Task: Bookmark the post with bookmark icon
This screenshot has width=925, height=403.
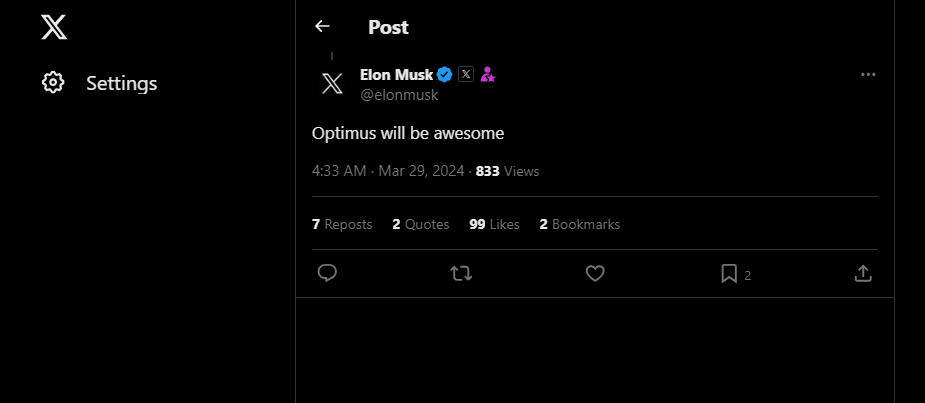Action: coord(729,273)
